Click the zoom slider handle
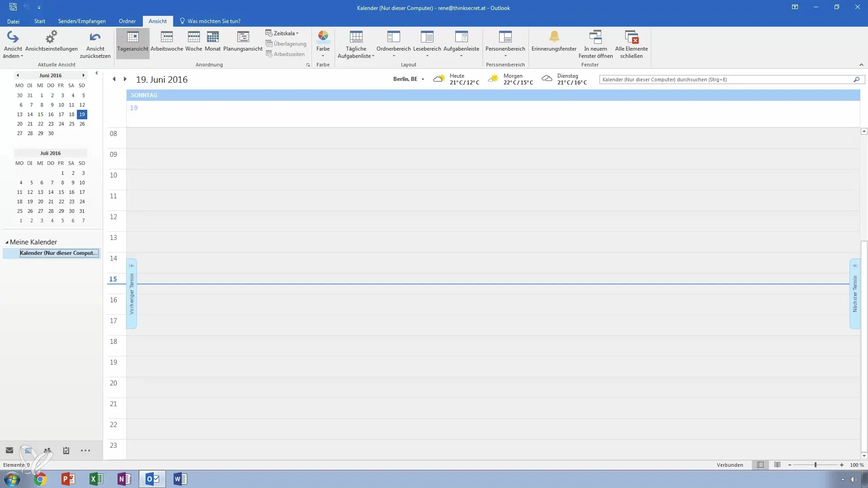 point(816,465)
